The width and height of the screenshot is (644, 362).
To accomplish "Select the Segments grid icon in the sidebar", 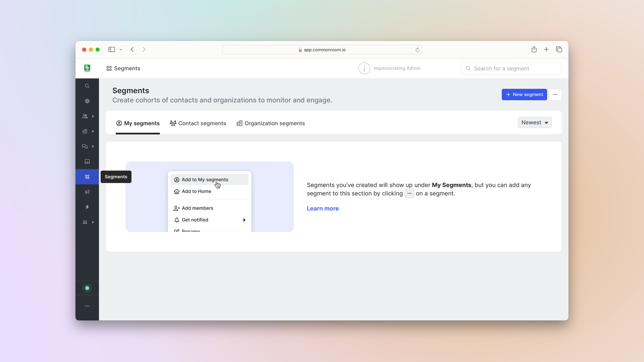I will [87, 177].
